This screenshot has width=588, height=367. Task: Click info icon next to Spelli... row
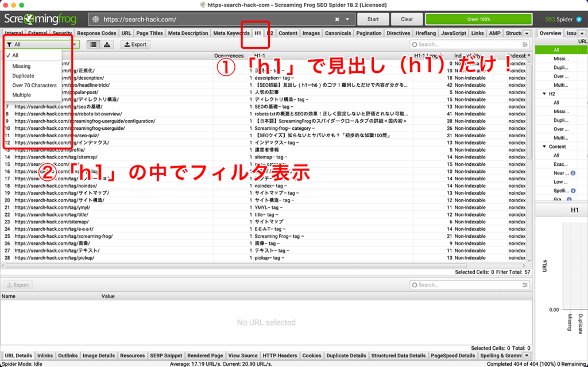573,191
